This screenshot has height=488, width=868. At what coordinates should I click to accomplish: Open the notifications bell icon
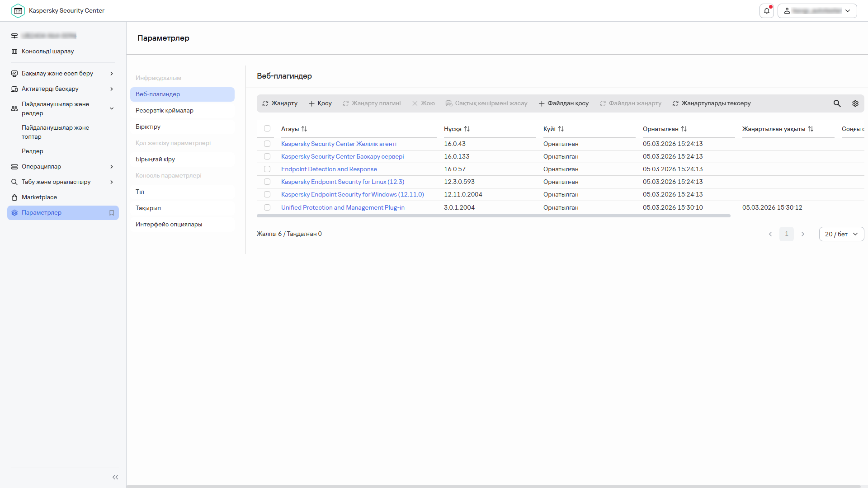pyautogui.click(x=767, y=11)
